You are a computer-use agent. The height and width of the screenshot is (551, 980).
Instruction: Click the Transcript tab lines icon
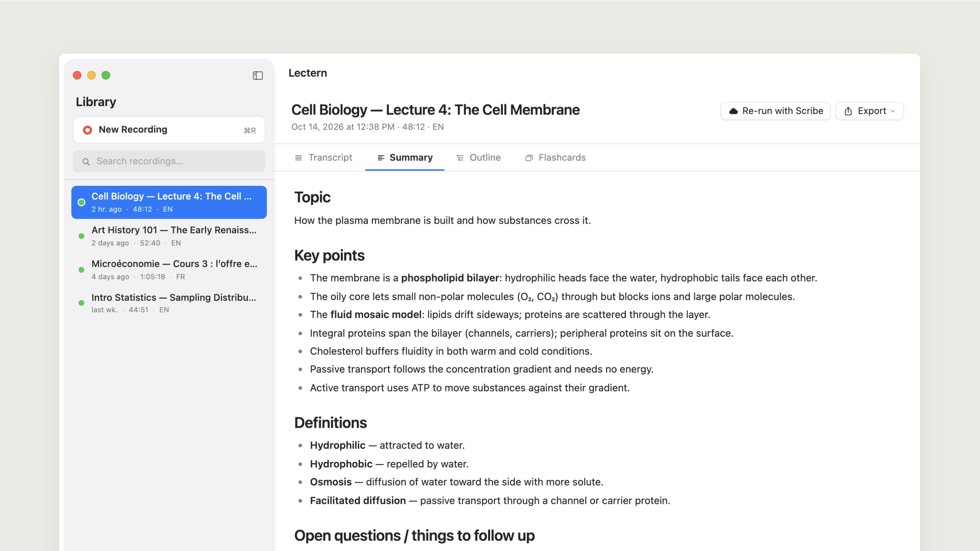click(x=298, y=158)
